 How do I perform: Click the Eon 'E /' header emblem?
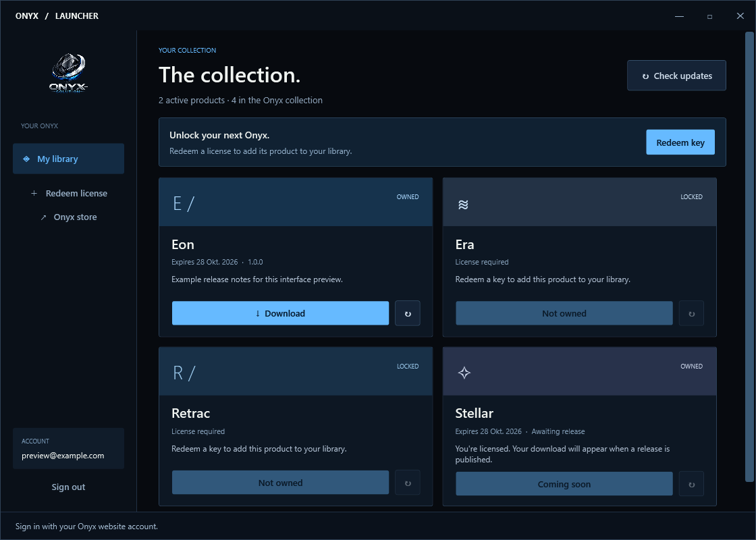(183, 204)
